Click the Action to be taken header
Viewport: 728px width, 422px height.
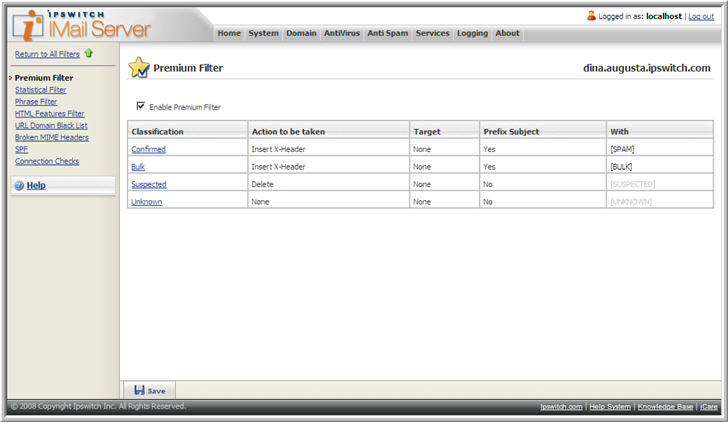tap(288, 131)
